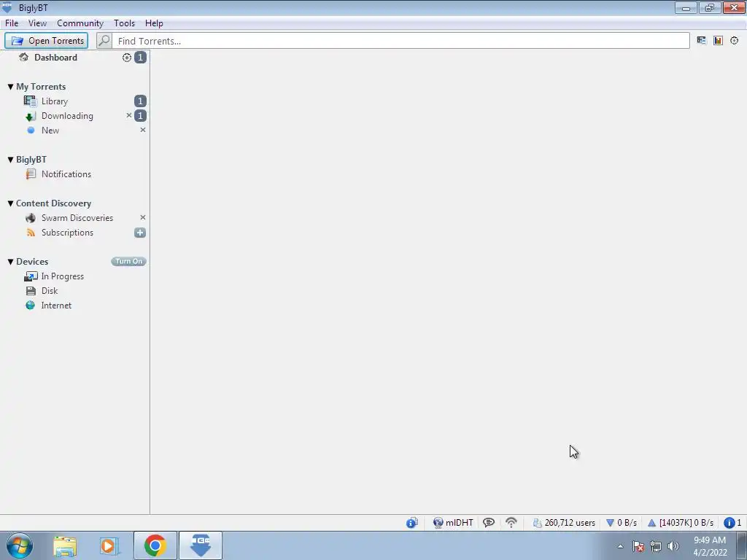
Task: Click the top-right settings gear icon
Action: [734, 41]
